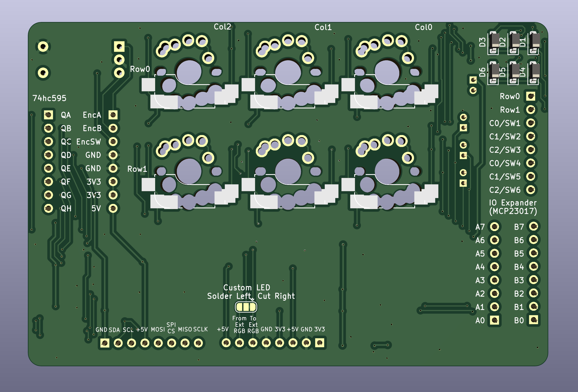Select the D4 diode label
Screen dimensions: 578x392
point(523,72)
